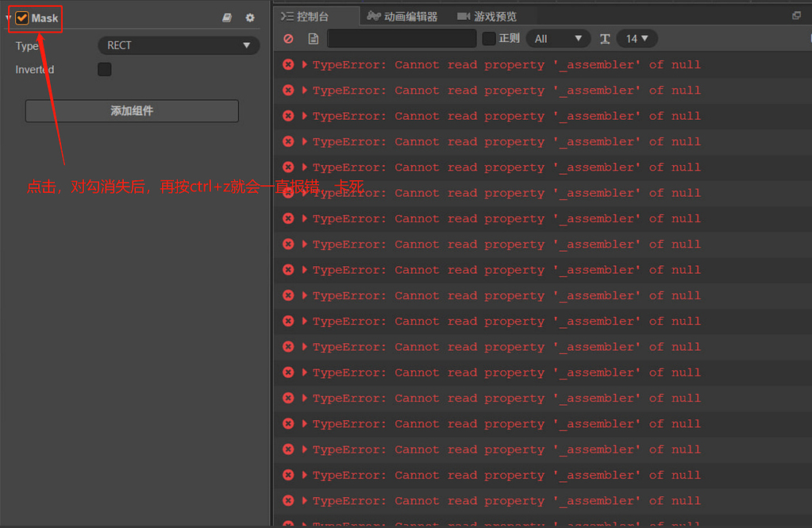This screenshot has width=812, height=528.
Task: Open the Type dropdown showing RECT
Action: [178, 45]
